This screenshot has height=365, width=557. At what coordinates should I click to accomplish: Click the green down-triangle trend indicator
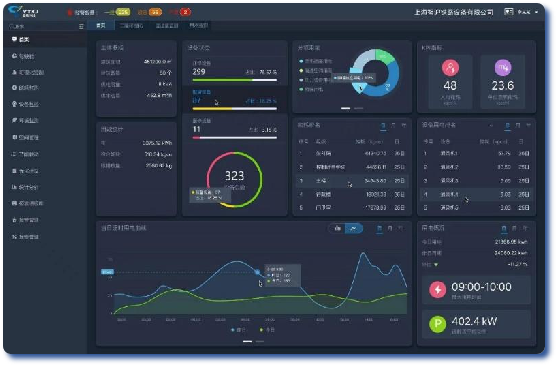pos(436,265)
